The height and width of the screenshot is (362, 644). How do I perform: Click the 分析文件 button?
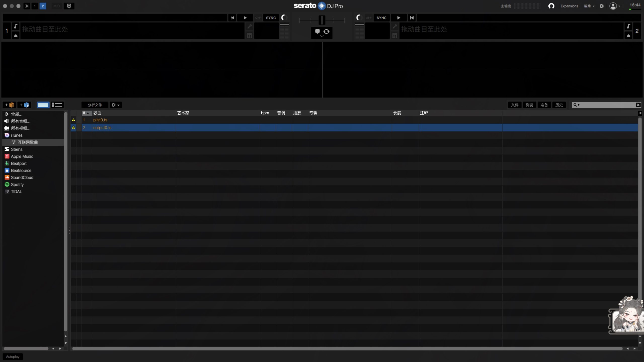95,105
